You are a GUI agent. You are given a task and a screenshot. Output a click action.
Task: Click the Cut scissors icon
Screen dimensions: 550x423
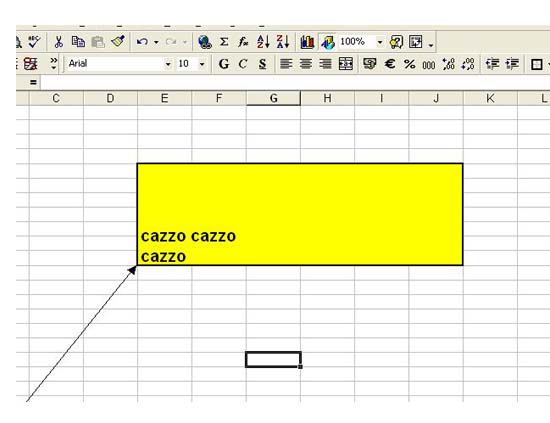point(58,42)
